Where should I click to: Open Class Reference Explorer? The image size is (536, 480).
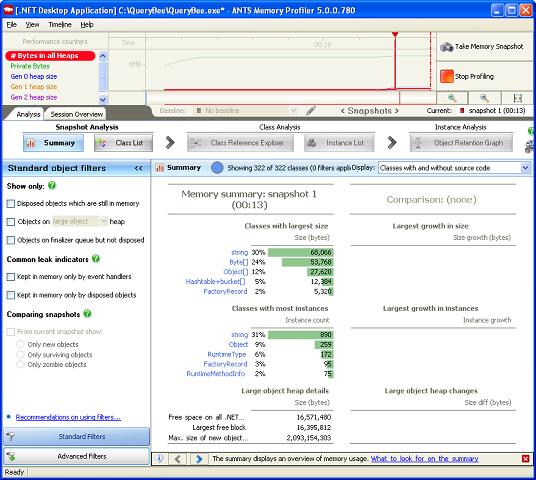pyautogui.click(x=240, y=143)
